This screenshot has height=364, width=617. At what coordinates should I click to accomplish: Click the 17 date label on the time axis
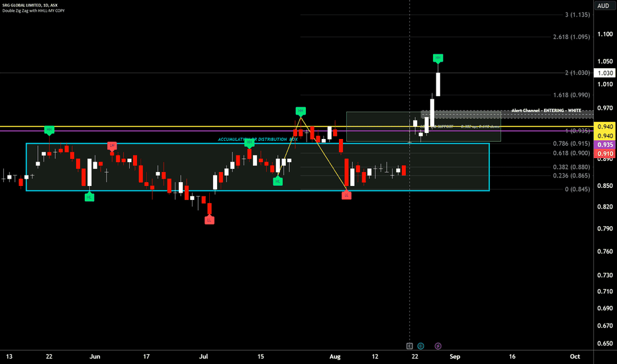pos(146,357)
